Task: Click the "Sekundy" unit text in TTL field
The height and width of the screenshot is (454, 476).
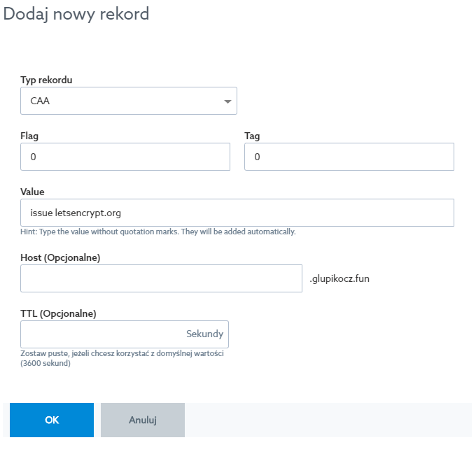Action: point(204,334)
